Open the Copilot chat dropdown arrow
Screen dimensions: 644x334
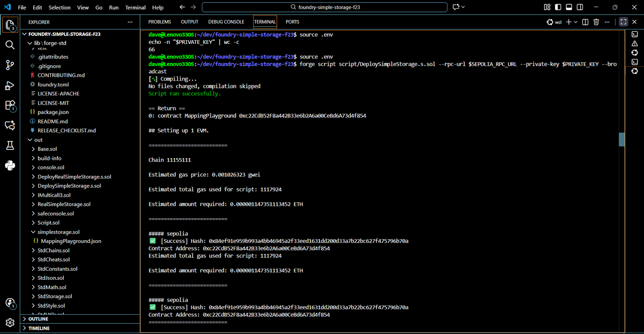[x=463, y=7]
